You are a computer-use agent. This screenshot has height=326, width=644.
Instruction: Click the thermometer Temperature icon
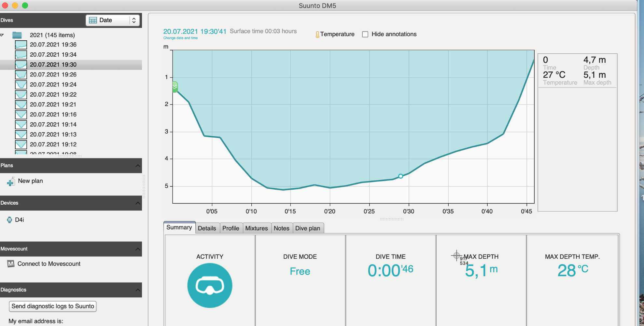pyautogui.click(x=317, y=34)
